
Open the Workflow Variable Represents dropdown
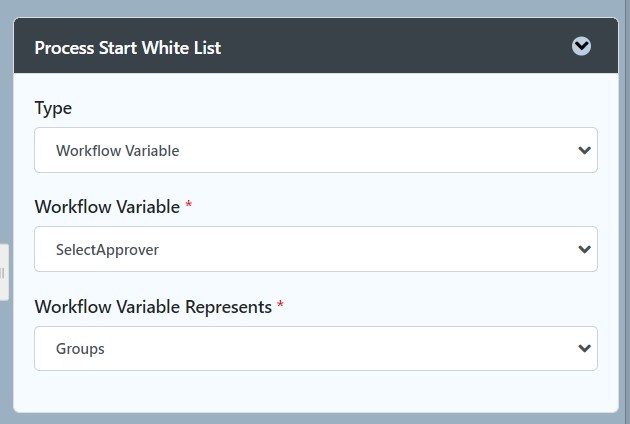coord(316,348)
